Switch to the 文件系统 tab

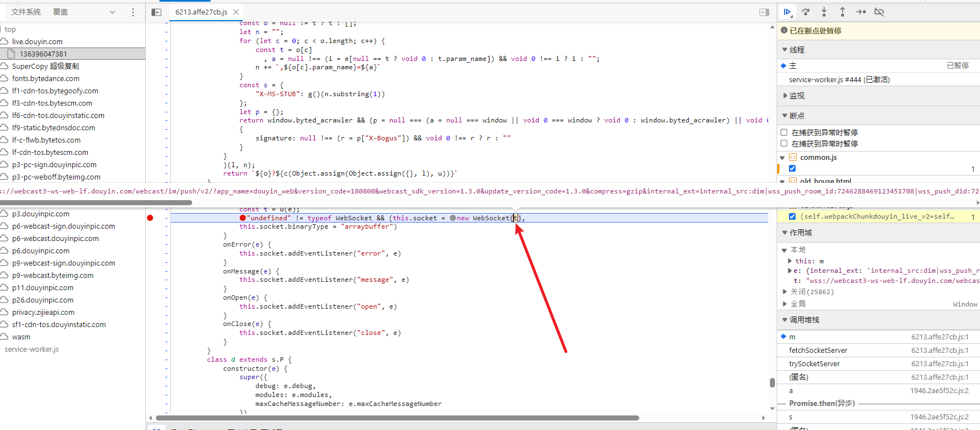click(26, 12)
